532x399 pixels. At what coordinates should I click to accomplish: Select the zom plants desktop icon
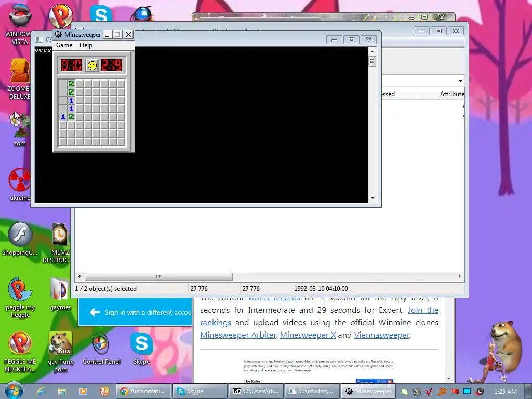20,129
